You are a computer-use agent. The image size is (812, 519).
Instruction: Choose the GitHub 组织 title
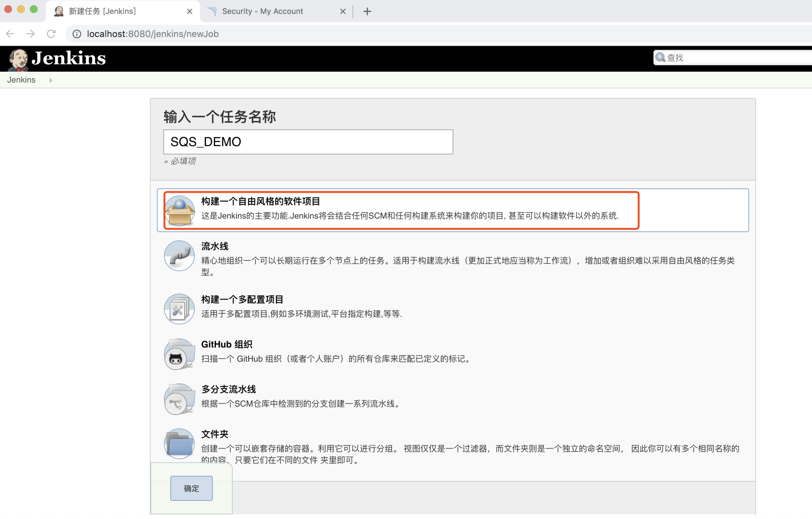[227, 344]
